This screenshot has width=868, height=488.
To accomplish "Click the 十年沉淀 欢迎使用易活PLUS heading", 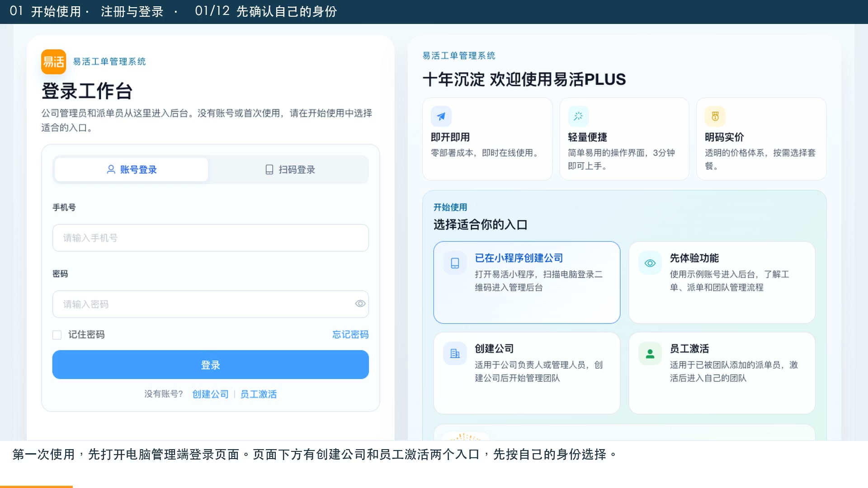I will click(x=524, y=80).
